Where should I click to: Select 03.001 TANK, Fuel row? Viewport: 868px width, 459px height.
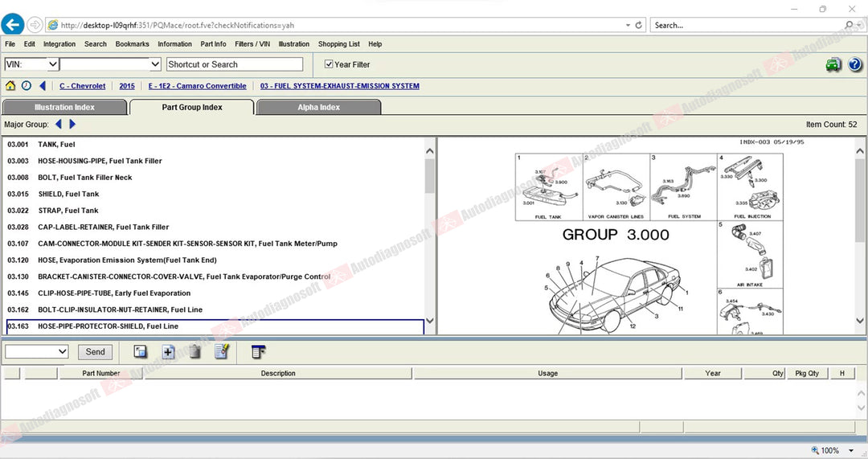point(215,145)
